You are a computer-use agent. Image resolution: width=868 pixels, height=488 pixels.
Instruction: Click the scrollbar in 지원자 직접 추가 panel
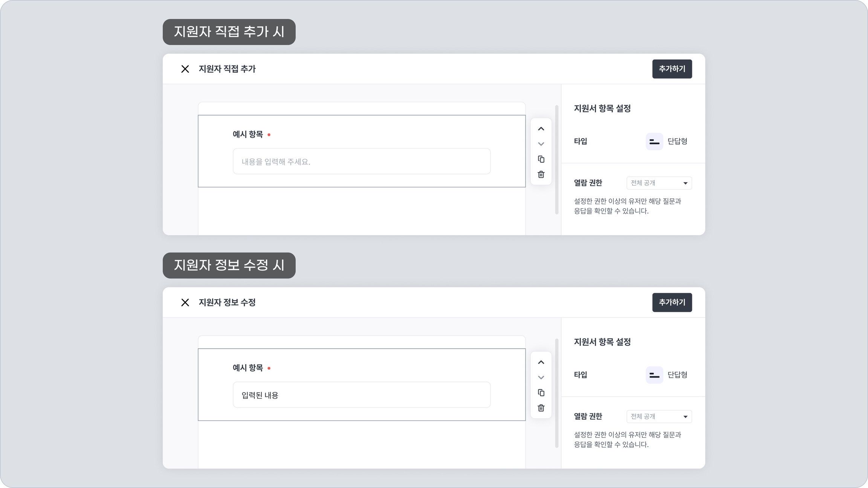click(x=556, y=160)
